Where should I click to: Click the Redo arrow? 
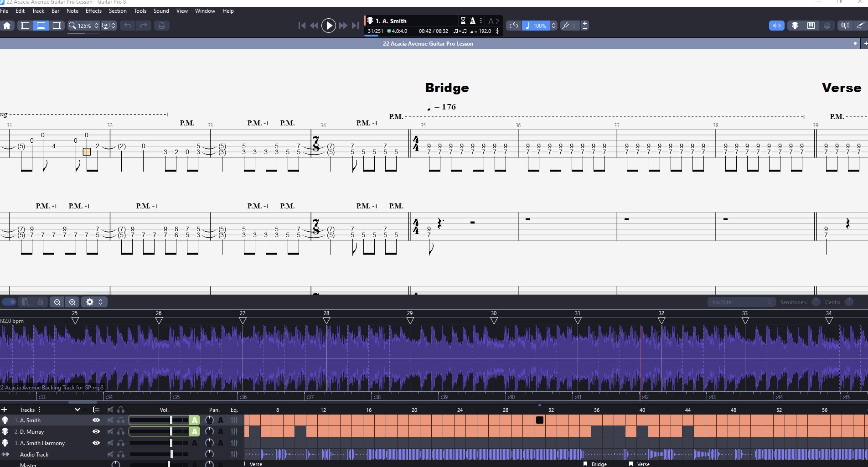(144, 26)
